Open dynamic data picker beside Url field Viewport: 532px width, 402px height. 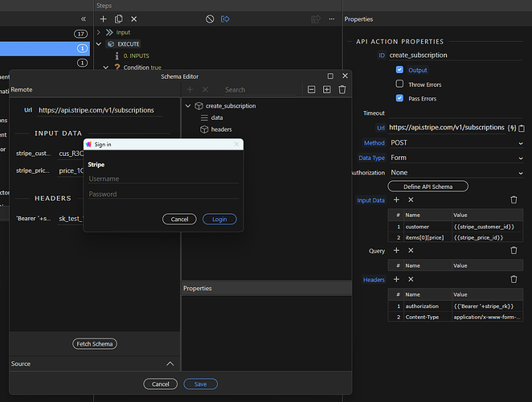click(512, 128)
